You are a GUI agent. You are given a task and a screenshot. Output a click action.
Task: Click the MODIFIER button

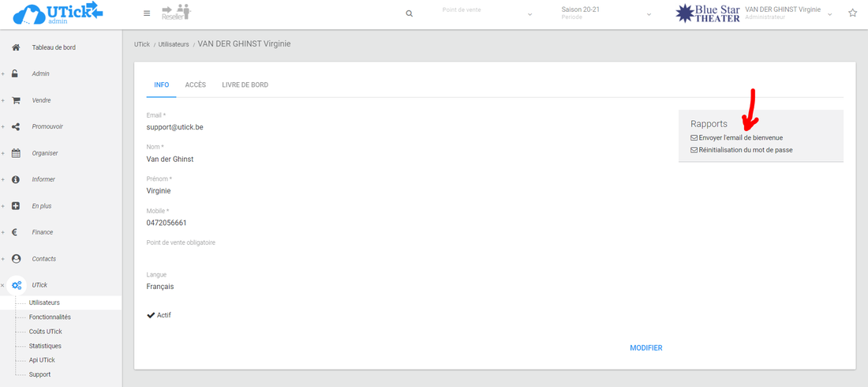(645, 348)
